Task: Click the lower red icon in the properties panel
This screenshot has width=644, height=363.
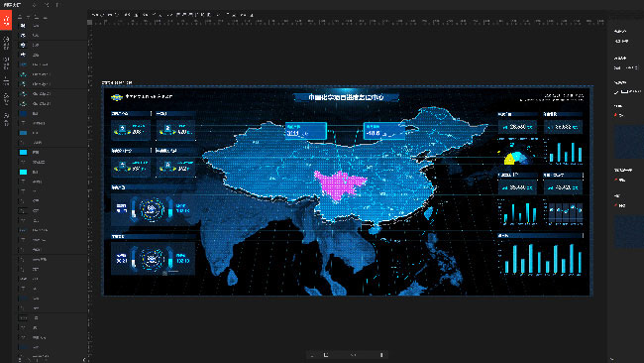Action: pyautogui.click(x=615, y=205)
